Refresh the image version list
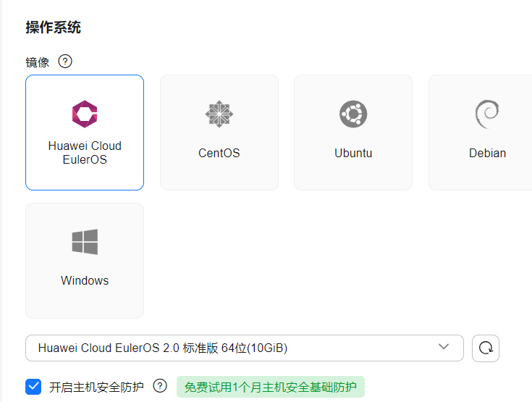The height and width of the screenshot is (402, 532). pos(486,348)
